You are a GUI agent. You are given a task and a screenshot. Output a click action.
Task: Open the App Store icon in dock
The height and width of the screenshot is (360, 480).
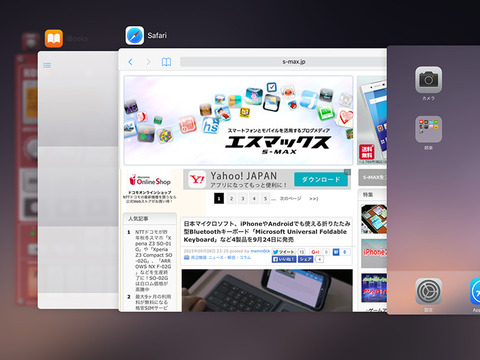point(475,291)
